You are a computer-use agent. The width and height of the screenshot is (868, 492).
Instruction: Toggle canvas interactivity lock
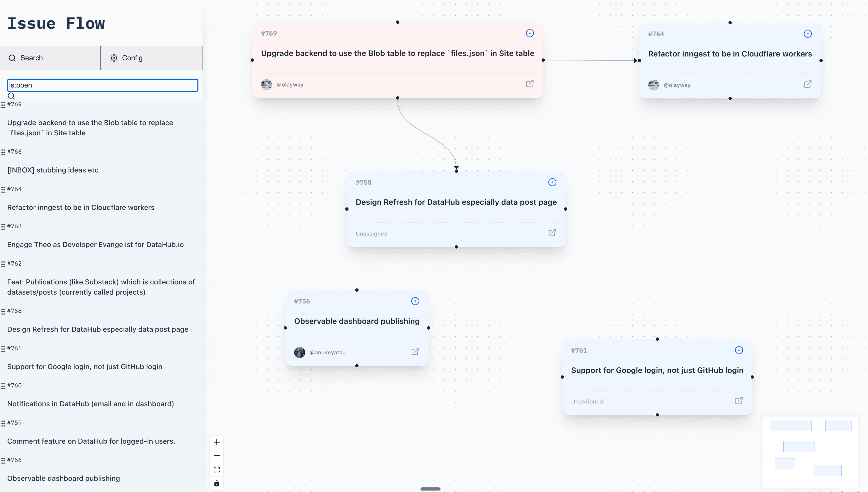[216, 484]
